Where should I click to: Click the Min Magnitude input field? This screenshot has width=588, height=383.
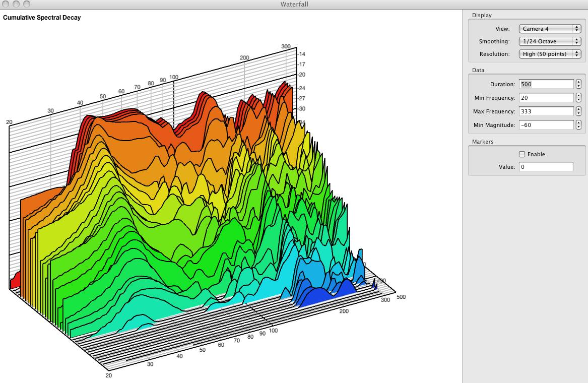pyautogui.click(x=546, y=125)
